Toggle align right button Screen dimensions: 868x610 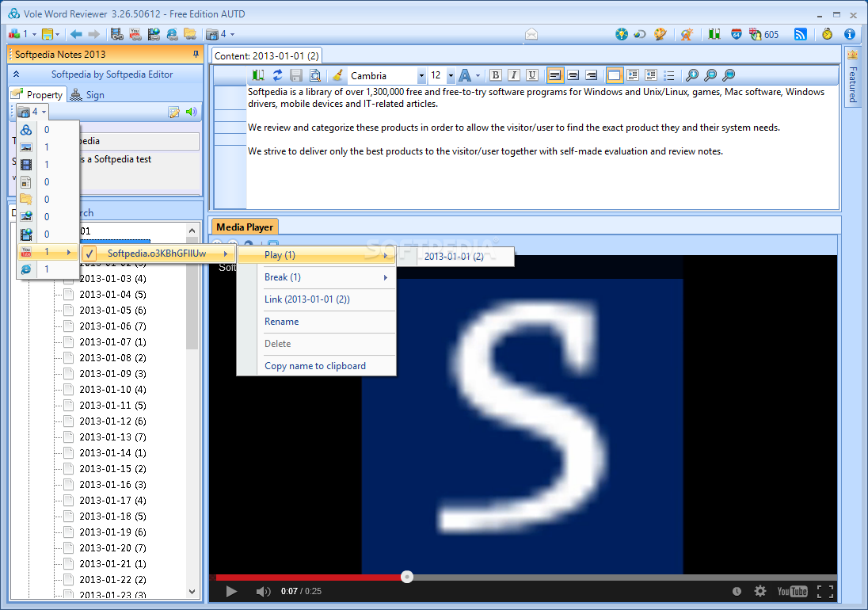click(592, 75)
